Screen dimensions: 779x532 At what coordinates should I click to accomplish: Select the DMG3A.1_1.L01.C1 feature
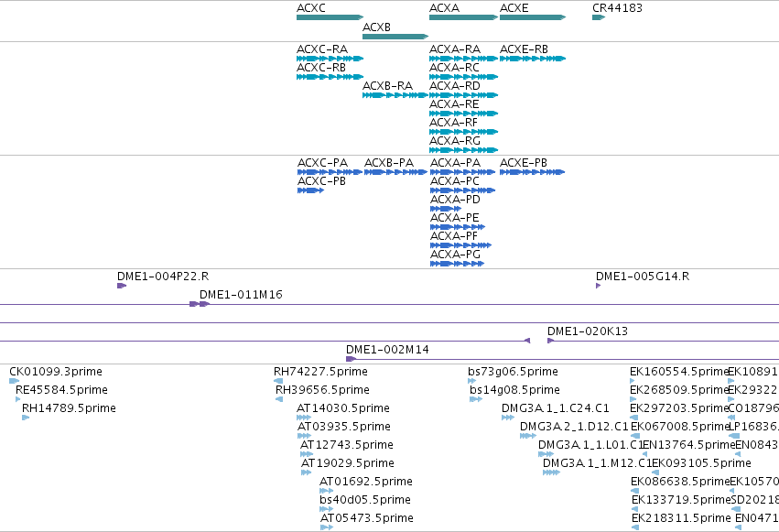coord(546,454)
